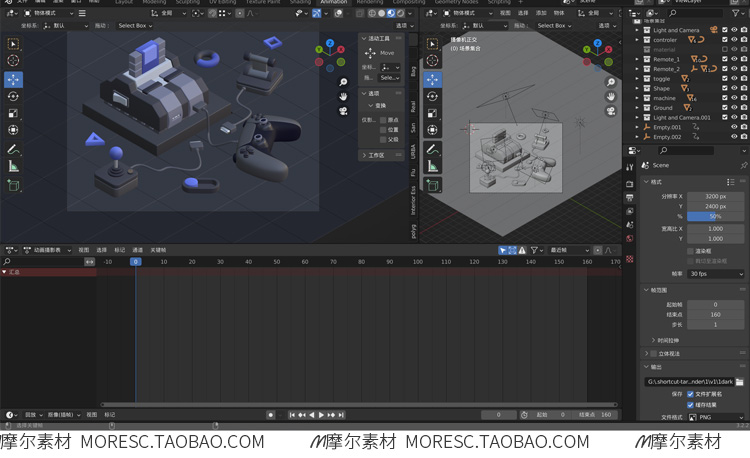Screen dimensions: 750x458
Task: Select the Scale tool in right camera viewport
Action: point(432,113)
